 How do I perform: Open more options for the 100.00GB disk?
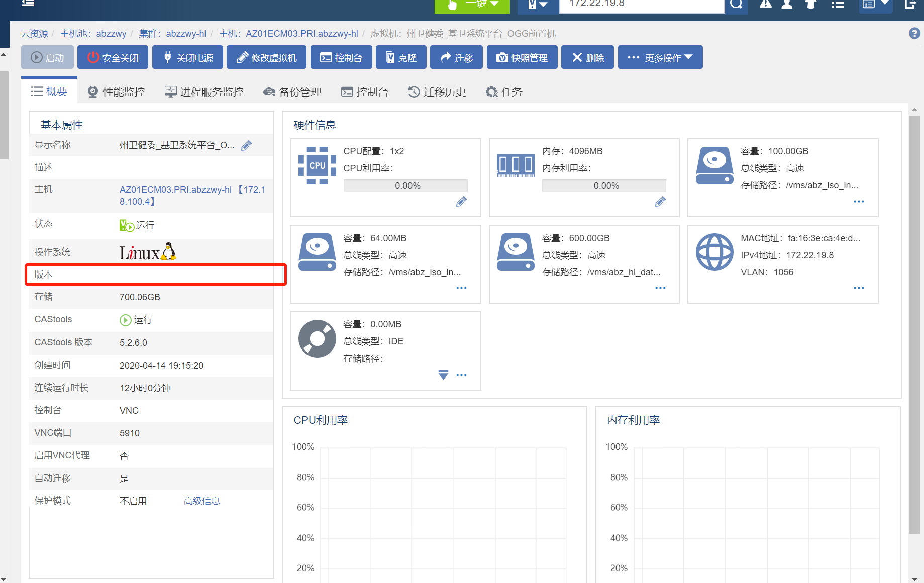click(859, 202)
